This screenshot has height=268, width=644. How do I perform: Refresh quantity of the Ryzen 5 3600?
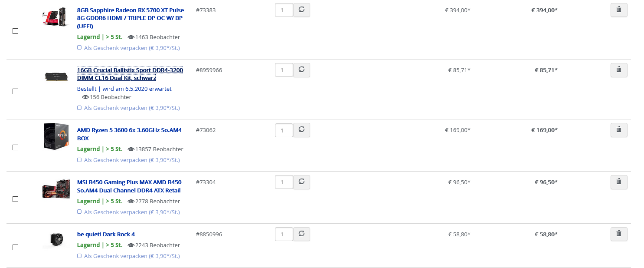(301, 130)
